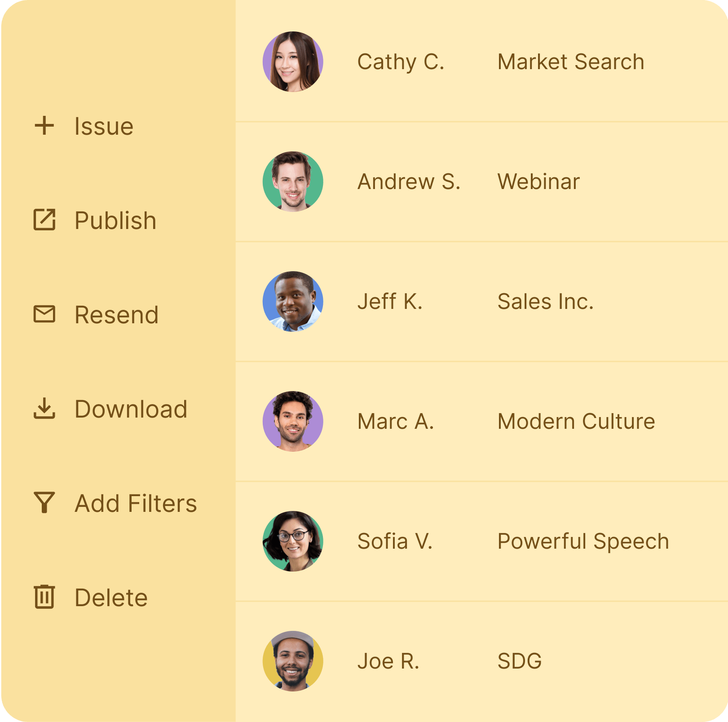Open Joe R.'s profile picture
728x722 pixels.
293,661
